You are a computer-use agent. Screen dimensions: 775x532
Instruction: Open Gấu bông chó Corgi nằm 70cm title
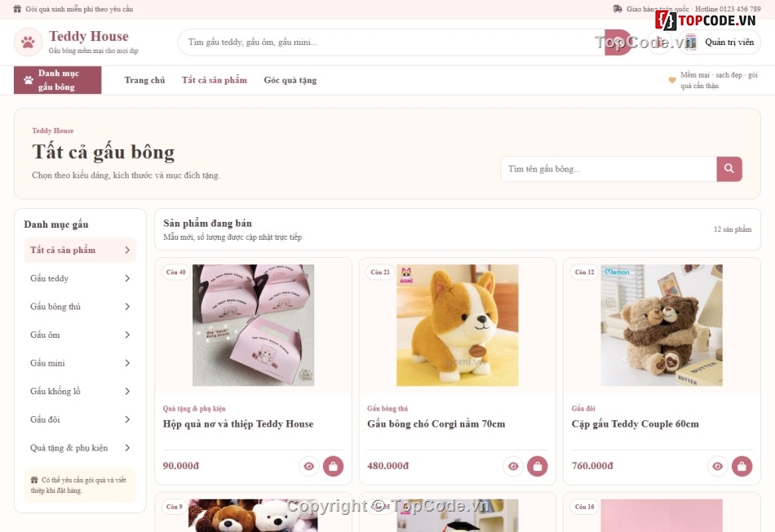(x=436, y=423)
